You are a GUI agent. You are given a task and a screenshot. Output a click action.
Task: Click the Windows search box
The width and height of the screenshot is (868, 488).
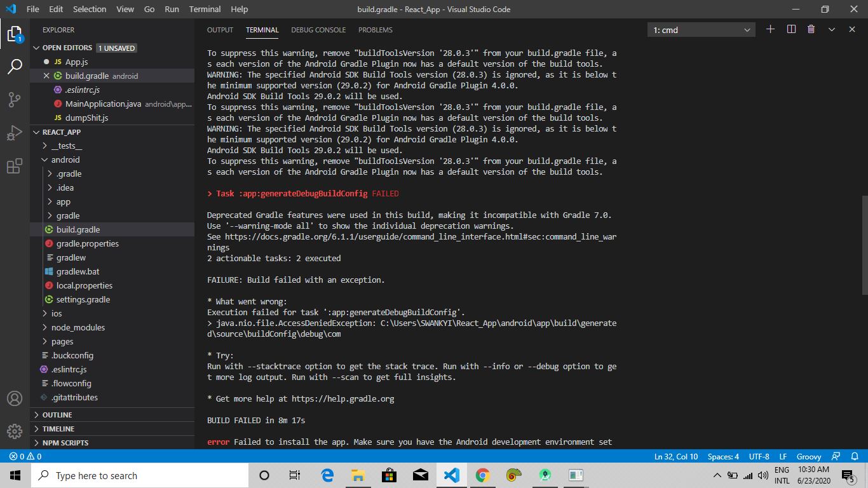(140, 475)
